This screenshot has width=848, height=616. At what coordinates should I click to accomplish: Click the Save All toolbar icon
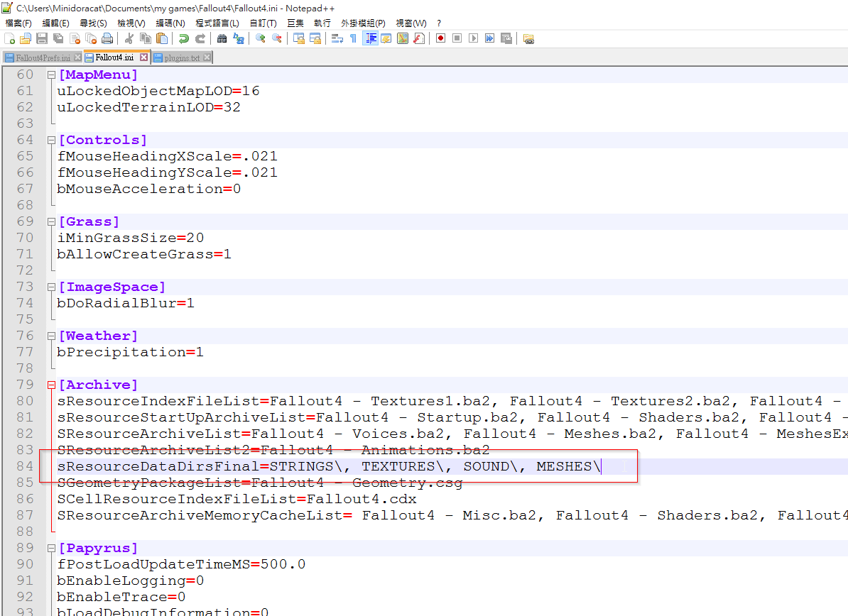point(58,38)
